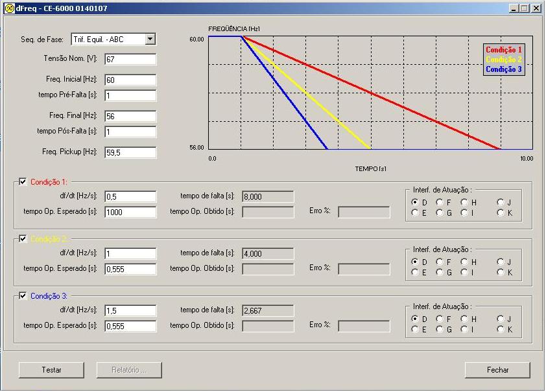Open the Seq. de Fase dropdown
Viewport: 546px width, 392px height.
click(150, 40)
